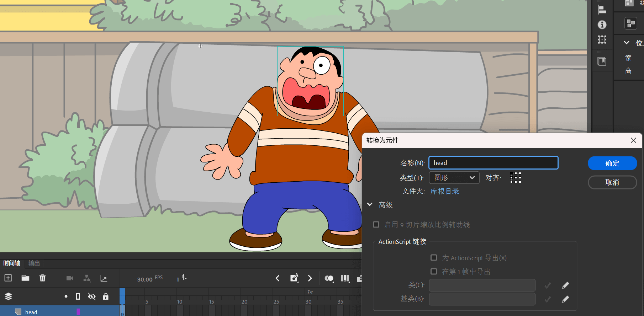Add a camera layer in the timeline

point(70,278)
